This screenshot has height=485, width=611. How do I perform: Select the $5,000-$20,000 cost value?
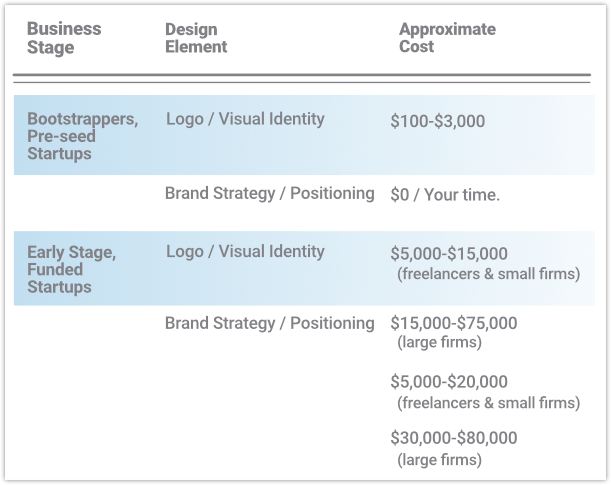(x=449, y=381)
